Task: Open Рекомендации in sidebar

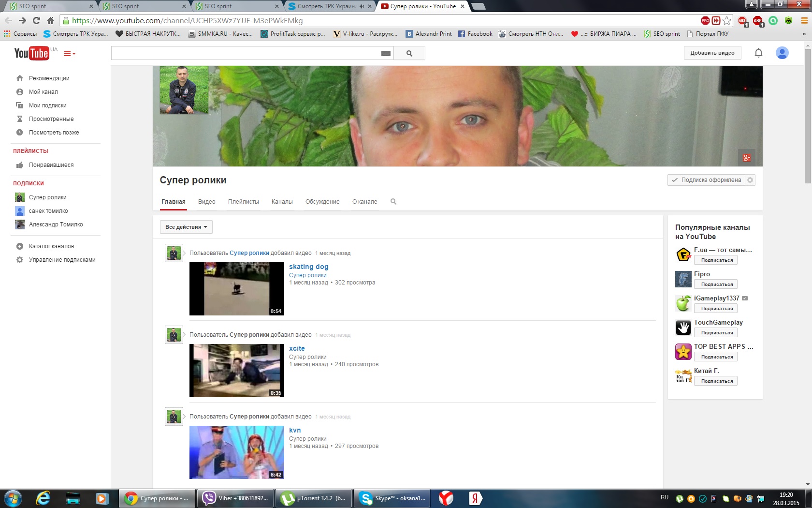Action: (x=49, y=78)
